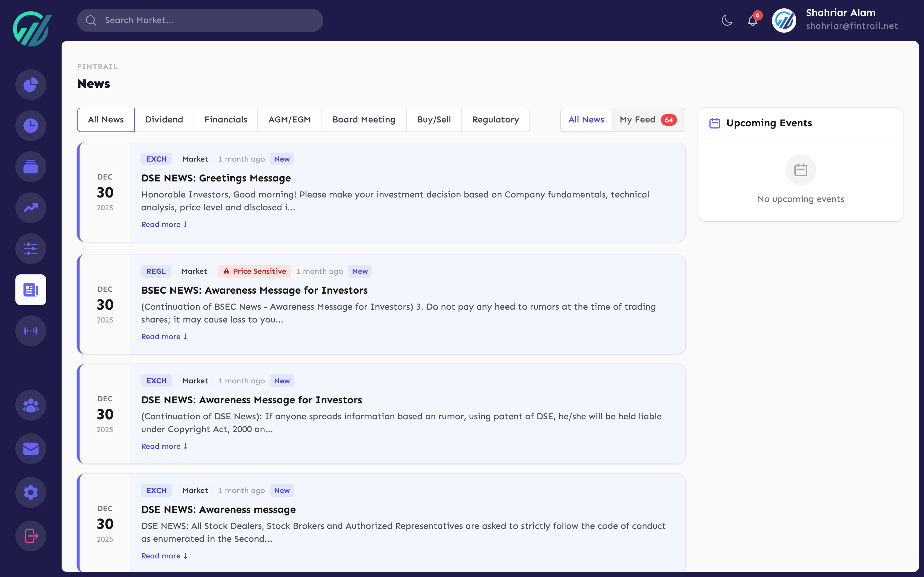This screenshot has height=577, width=924.
Task: Open the screener filters icon
Action: (x=30, y=249)
